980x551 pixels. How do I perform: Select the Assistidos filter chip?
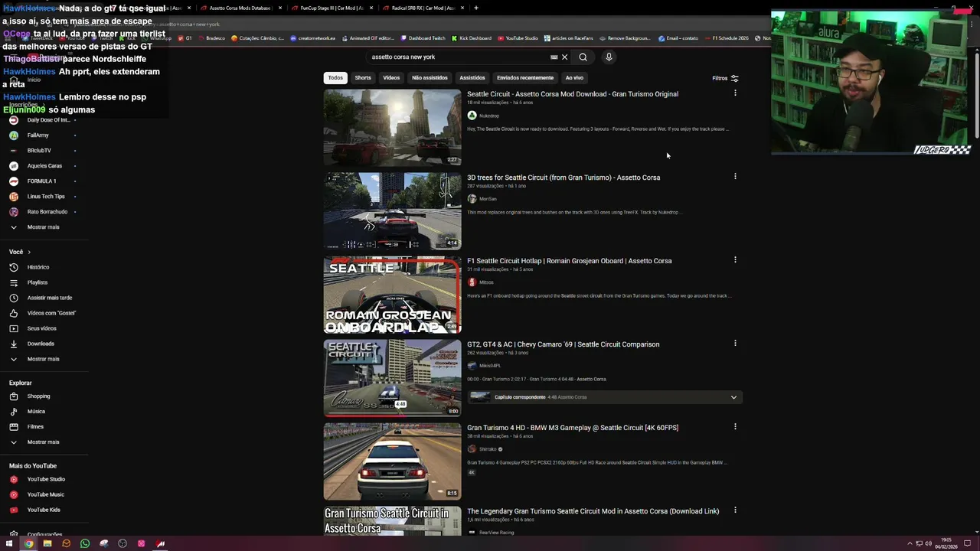[472, 77]
